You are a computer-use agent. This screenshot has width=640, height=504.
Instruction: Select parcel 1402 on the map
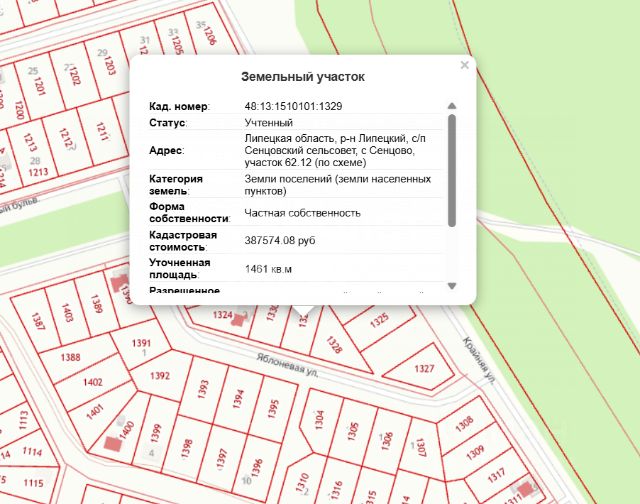point(93,382)
